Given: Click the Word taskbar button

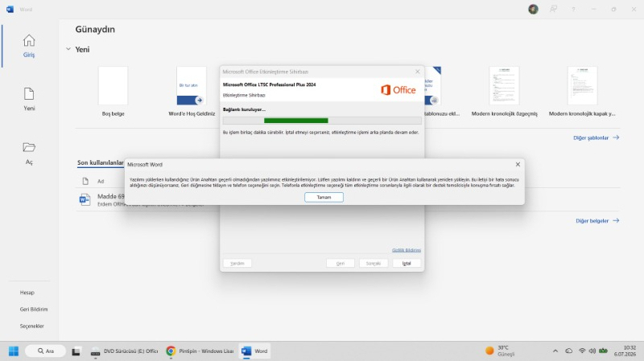Looking at the screenshot, I should 254,351.
